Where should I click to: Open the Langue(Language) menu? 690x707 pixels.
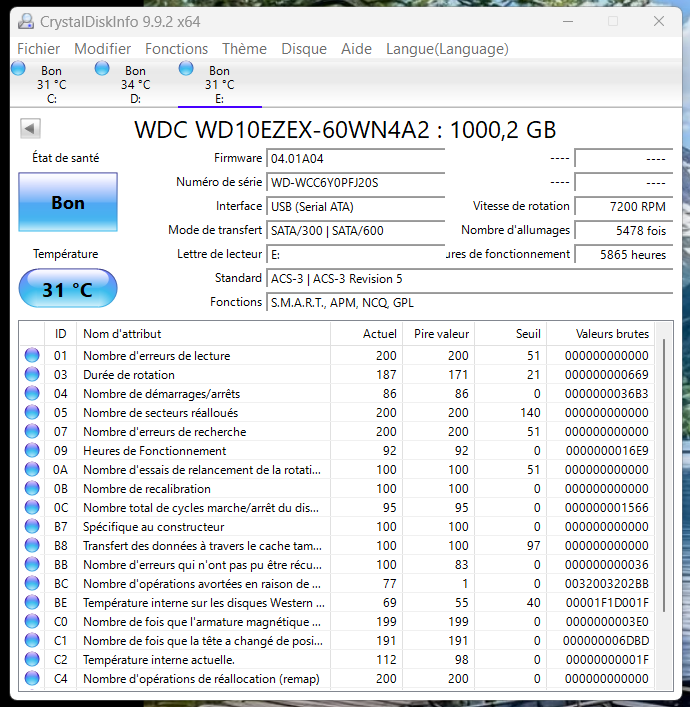point(447,49)
